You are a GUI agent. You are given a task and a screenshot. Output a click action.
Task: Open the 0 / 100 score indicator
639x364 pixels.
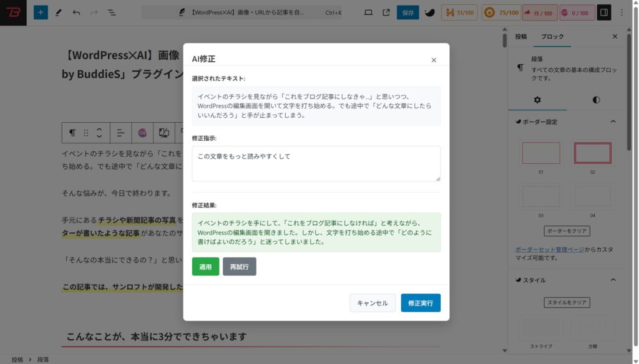[x=577, y=12]
